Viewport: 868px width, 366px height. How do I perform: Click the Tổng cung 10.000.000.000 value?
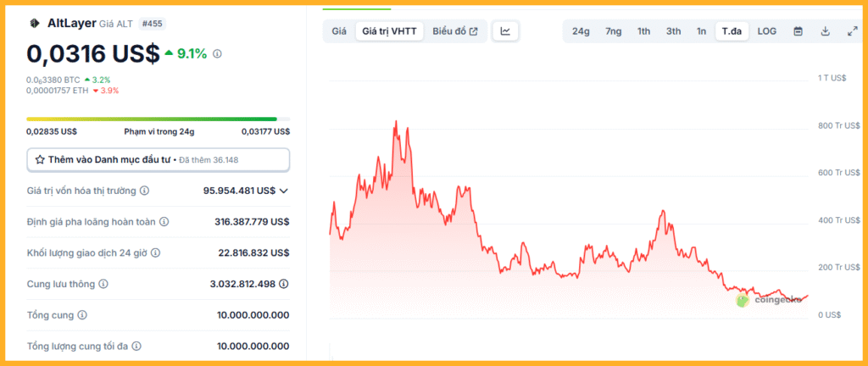pyautogui.click(x=253, y=315)
